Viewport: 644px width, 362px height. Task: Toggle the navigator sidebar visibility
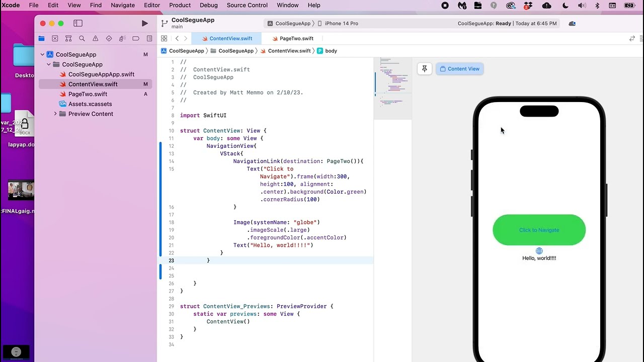point(78,23)
